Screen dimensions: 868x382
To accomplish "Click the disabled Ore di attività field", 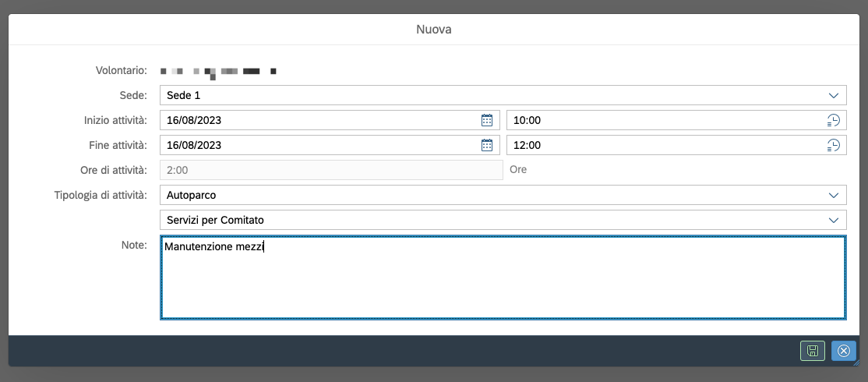I will (x=331, y=170).
